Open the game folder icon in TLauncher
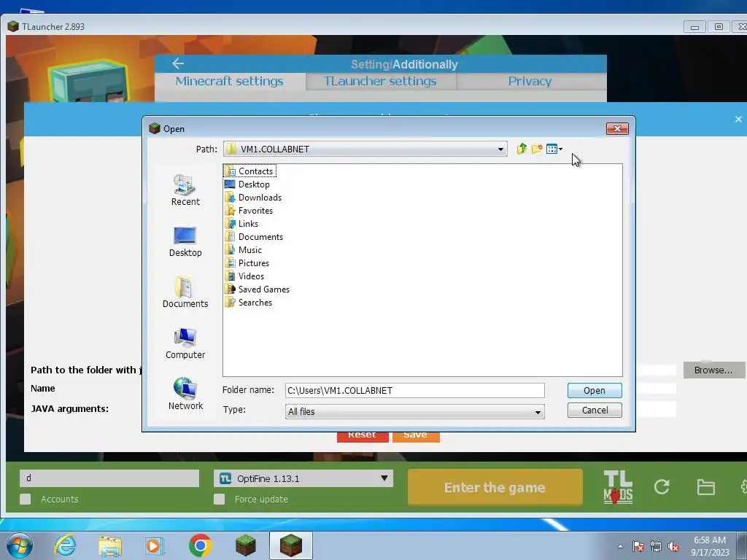The height and width of the screenshot is (560, 747). pyautogui.click(x=705, y=487)
